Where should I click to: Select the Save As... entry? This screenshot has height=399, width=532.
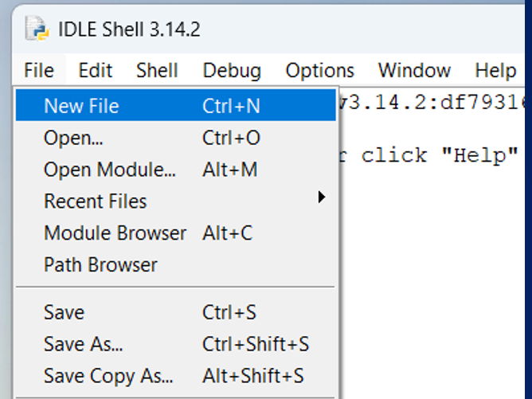(83, 345)
